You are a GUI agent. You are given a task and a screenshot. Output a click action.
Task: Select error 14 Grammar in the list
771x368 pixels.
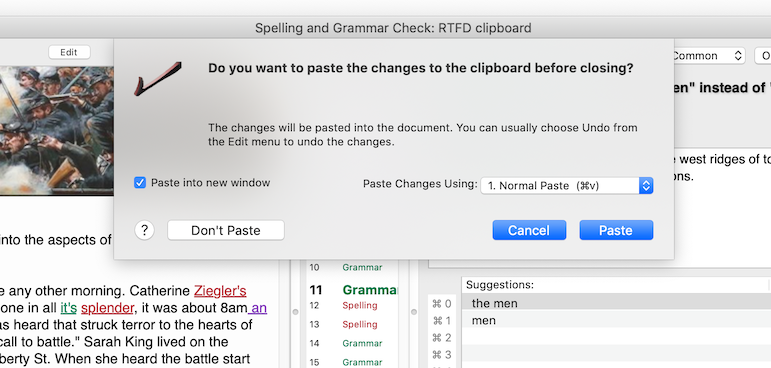(x=352, y=343)
